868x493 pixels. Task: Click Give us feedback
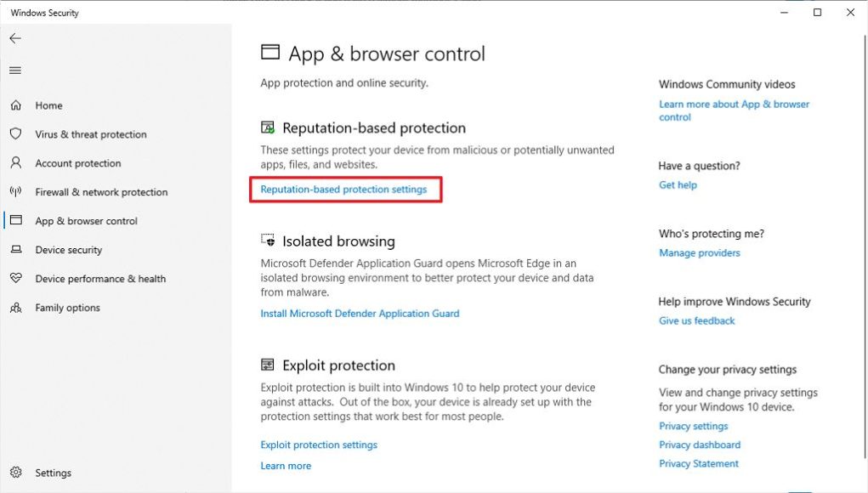click(697, 320)
